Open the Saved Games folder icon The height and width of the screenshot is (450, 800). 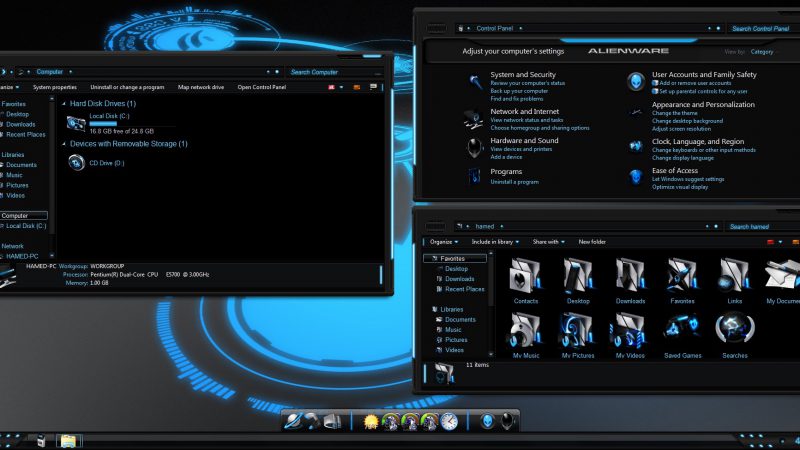(683, 331)
